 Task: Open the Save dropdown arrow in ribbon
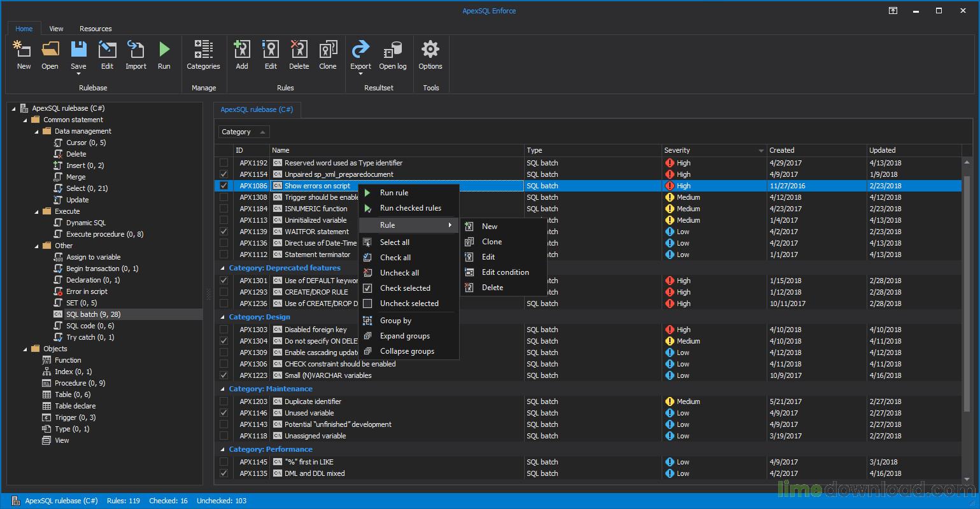pos(78,74)
